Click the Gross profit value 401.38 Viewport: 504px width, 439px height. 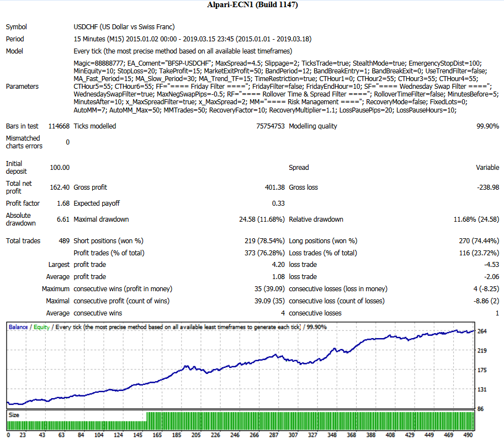click(275, 188)
